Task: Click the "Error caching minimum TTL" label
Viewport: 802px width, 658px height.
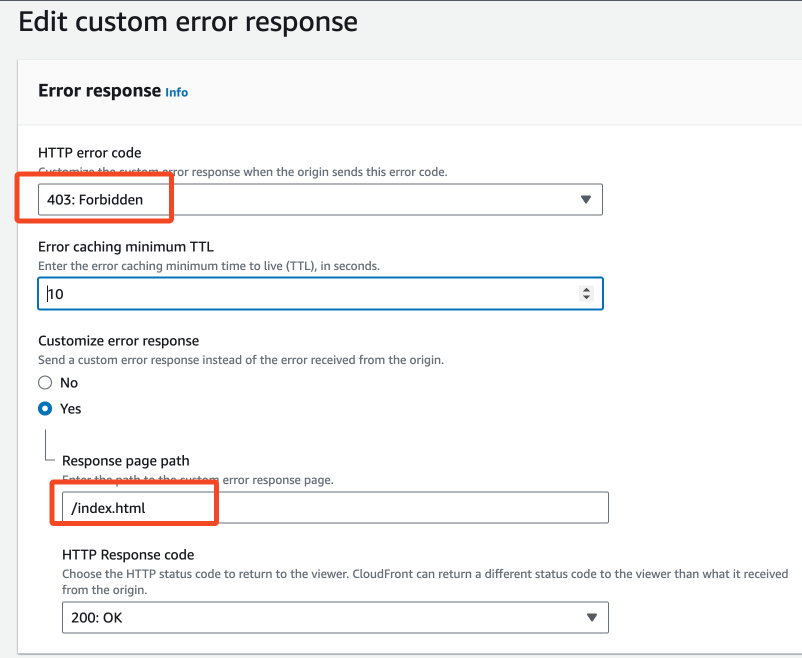Action: pos(126,247)
